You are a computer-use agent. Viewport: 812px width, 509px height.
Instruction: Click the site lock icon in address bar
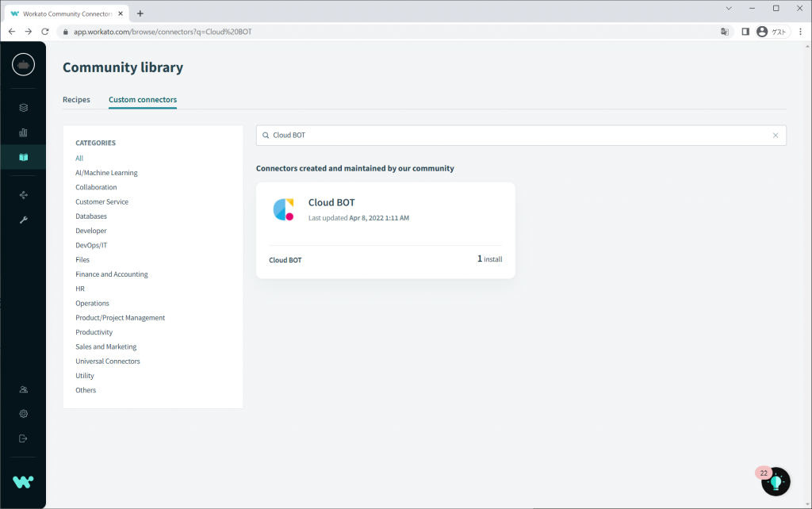coord(65,32)
